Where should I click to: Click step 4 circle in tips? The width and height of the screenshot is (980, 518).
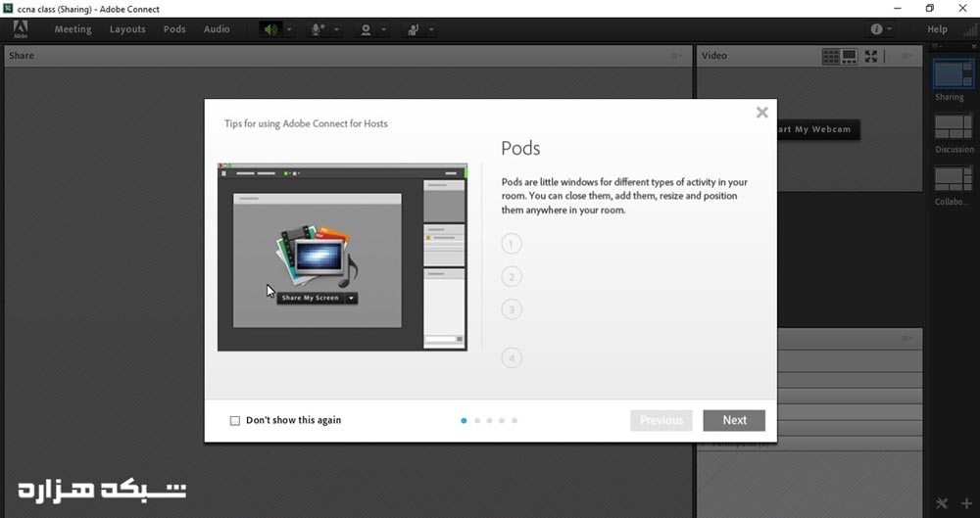512,358
